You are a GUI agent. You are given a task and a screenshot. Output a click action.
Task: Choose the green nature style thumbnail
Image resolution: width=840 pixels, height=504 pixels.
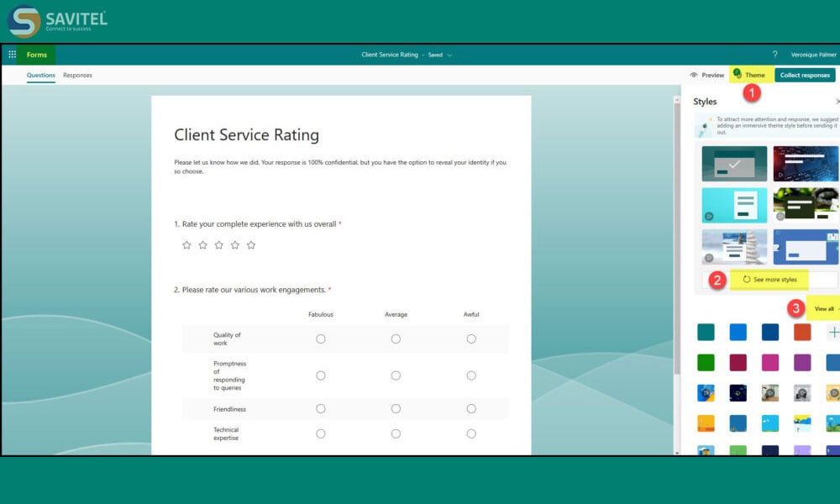tap(806, 205)
